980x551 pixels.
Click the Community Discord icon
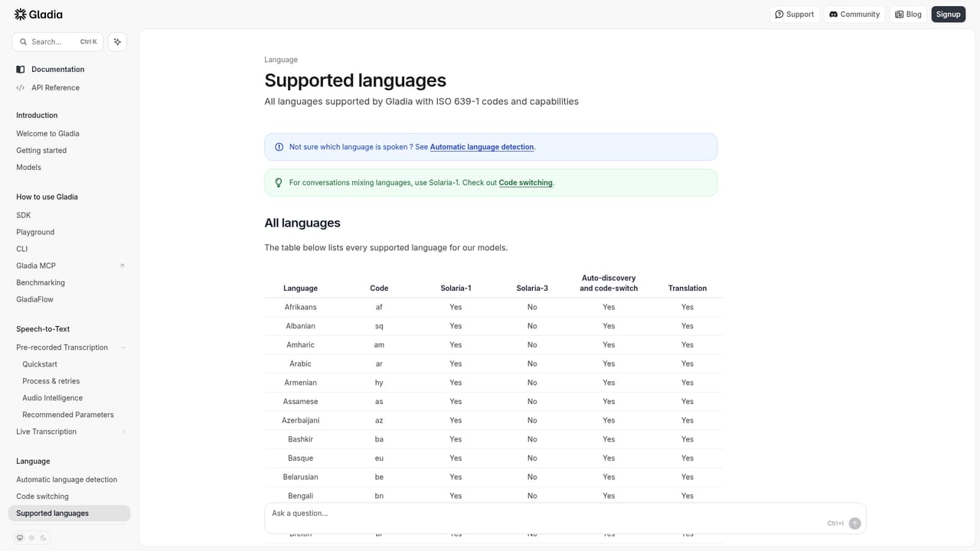click(834, 15)
